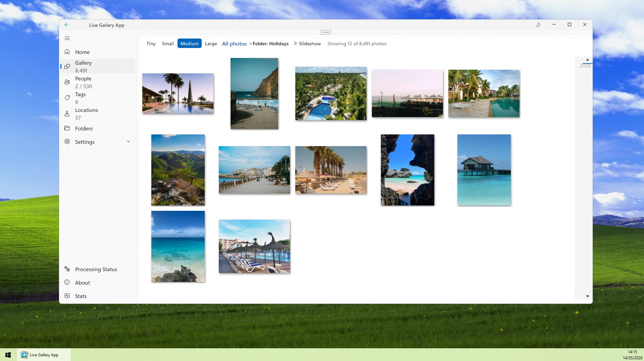Open the resort villas poolside photo
644x361 pixels.
click(484, 94)
